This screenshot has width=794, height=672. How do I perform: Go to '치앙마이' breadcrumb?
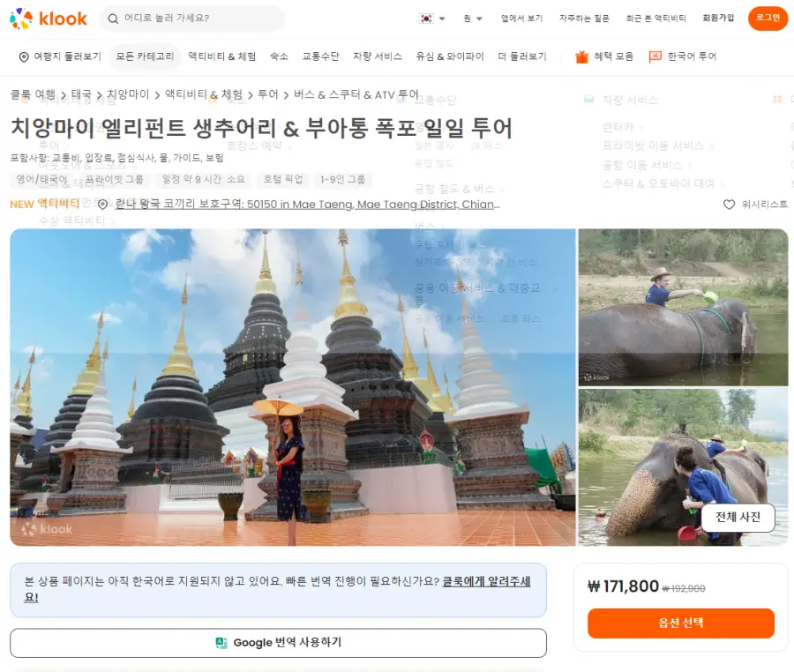pos(128,94)
